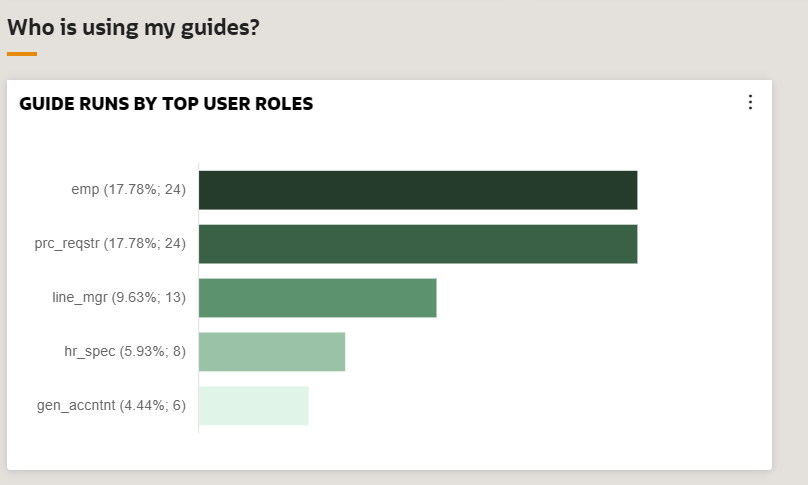Image resolution: width=808 pixels, height=485 pixels.
Task: Click the orange underline beneath the heading
Action: pyautogui.click(x=21, y=54)
